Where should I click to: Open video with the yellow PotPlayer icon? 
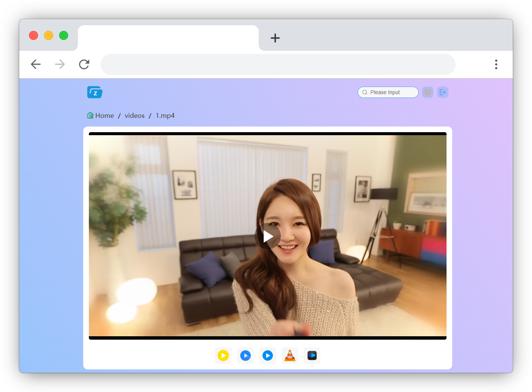tap(223, 355)
